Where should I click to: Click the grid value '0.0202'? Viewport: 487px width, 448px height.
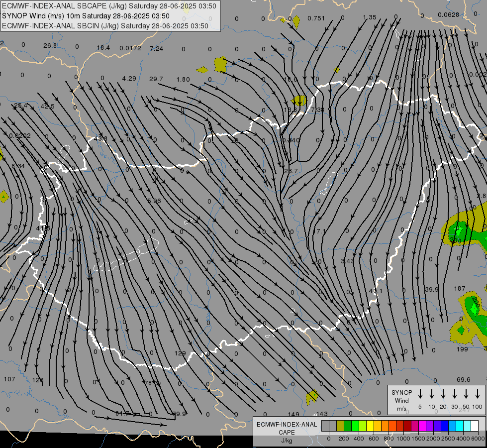tap(20, 136)
